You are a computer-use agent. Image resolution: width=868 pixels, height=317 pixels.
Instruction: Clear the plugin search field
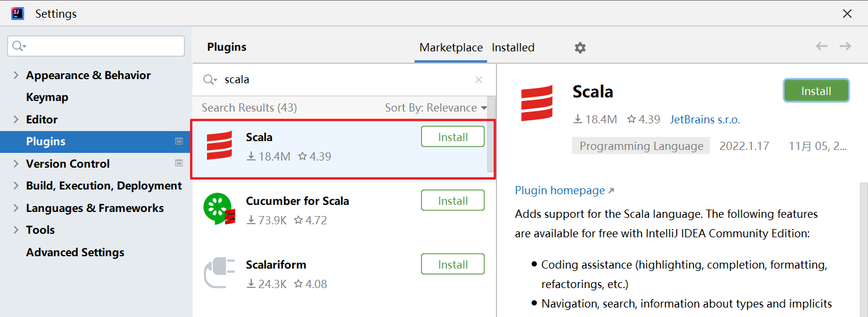point(479,80)
